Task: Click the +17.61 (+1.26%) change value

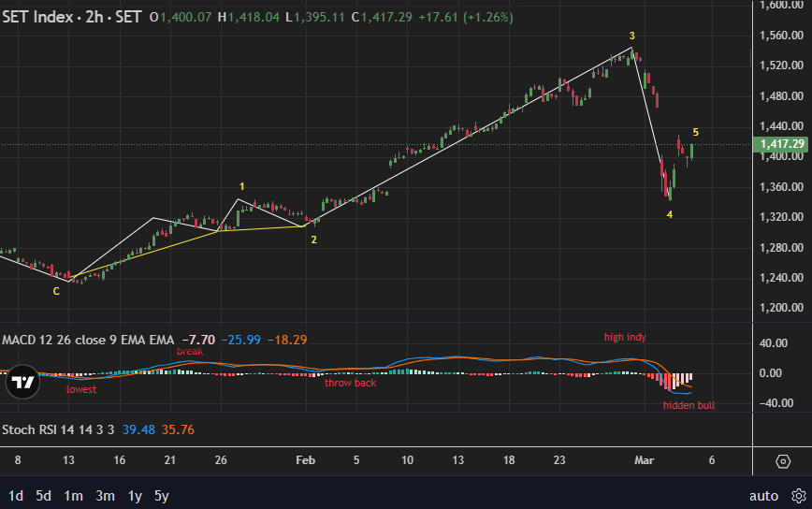Action: (x=466, y=17)
